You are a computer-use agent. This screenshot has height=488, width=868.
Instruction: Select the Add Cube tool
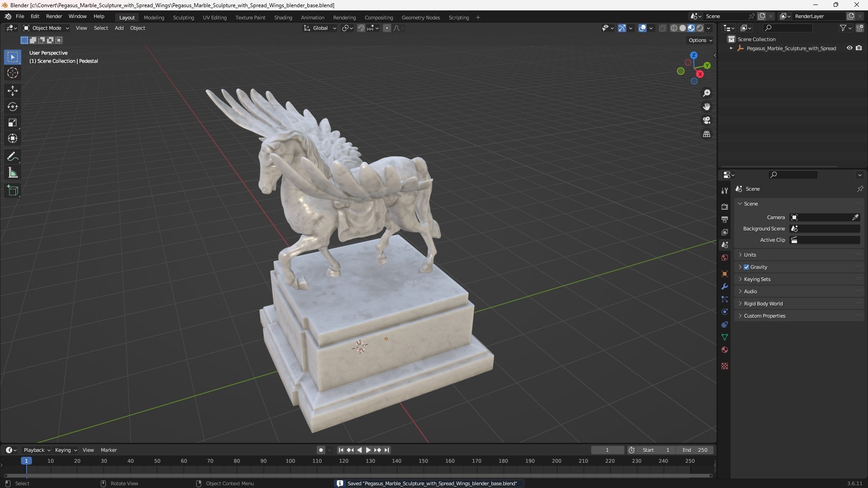[x=13, y=191]
